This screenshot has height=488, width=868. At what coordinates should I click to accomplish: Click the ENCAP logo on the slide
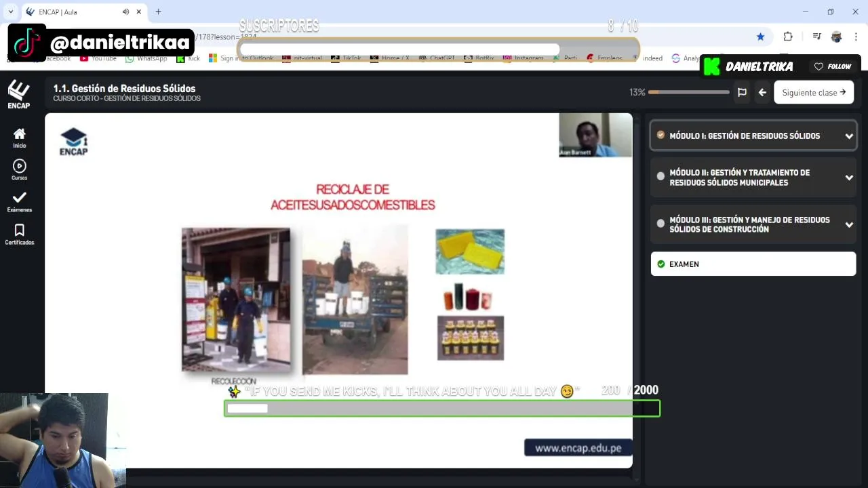tap(73, 142)
